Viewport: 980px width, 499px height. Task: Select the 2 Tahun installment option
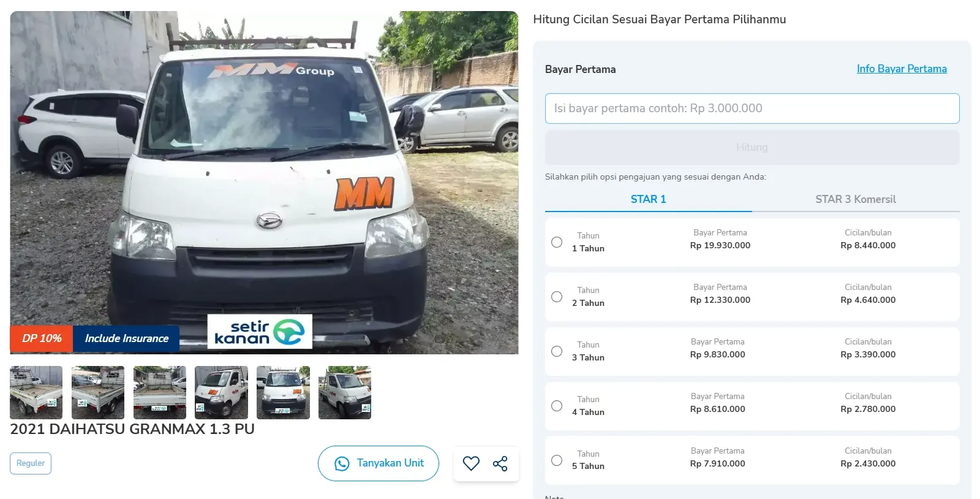[557, 297]
